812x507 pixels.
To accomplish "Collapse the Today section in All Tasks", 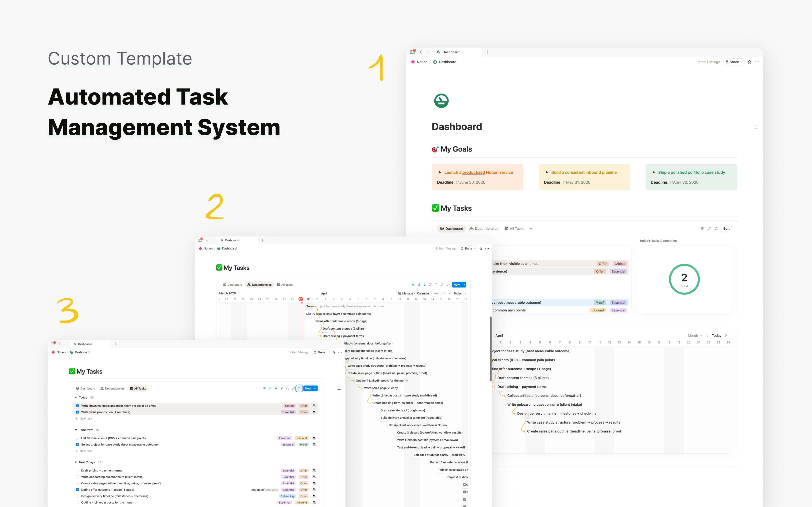I will (x=76, y=397).
